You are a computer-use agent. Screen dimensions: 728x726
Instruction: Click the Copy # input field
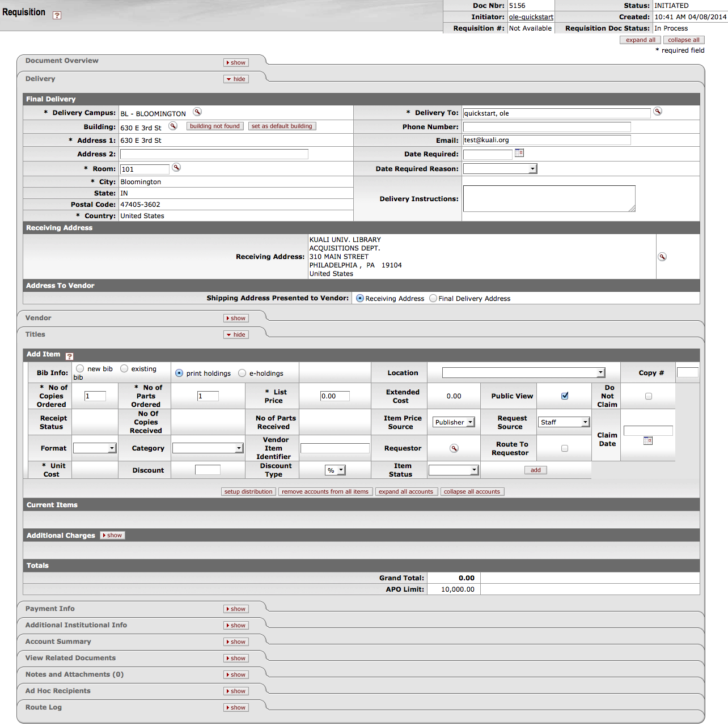coord(688,372)
